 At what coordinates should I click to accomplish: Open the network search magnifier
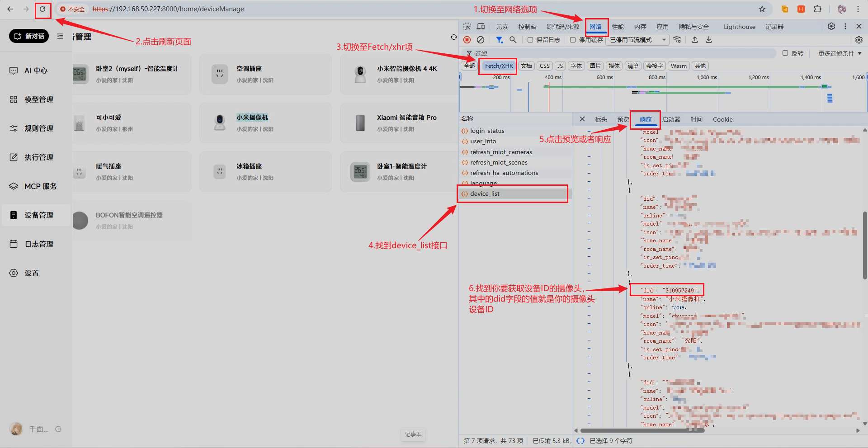(513, 40)
